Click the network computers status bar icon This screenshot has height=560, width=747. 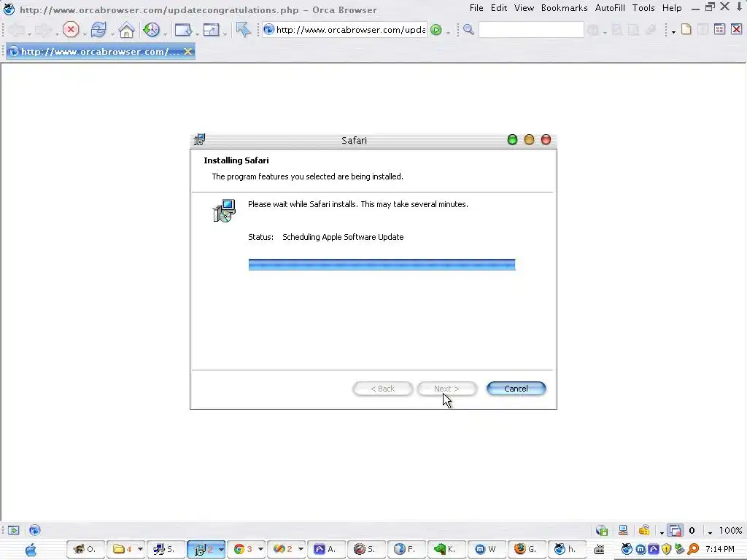(x=623, y=530)
